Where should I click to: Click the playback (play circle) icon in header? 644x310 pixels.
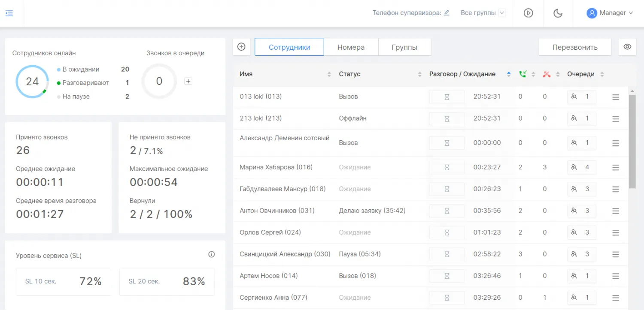pos(528,13)
